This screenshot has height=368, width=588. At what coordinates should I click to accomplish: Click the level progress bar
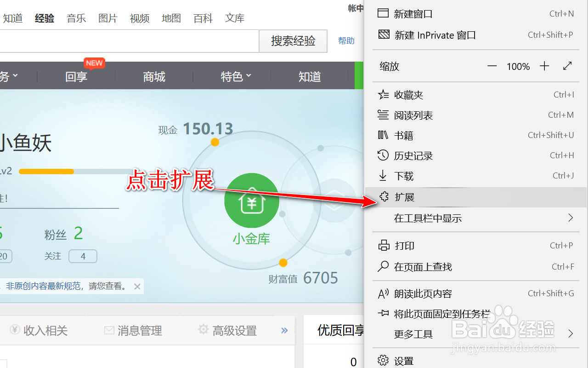76,172
